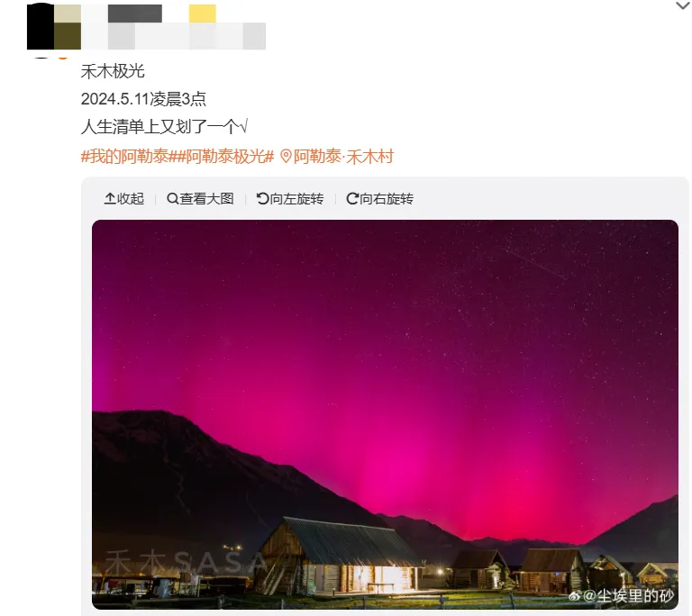
Task: Open 查看大图 to view full image
Action: (x=200, y=198)
